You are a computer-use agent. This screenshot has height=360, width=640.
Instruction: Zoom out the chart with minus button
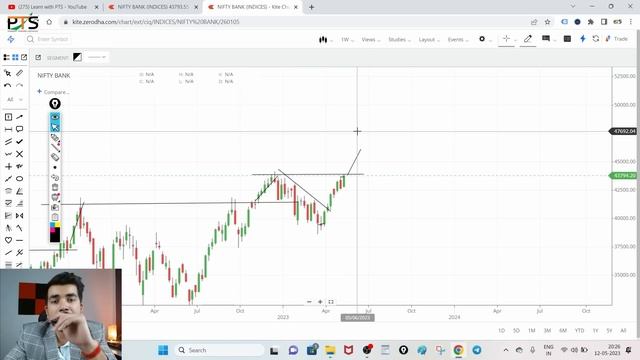pyautogui.click(x=309, y=302)
